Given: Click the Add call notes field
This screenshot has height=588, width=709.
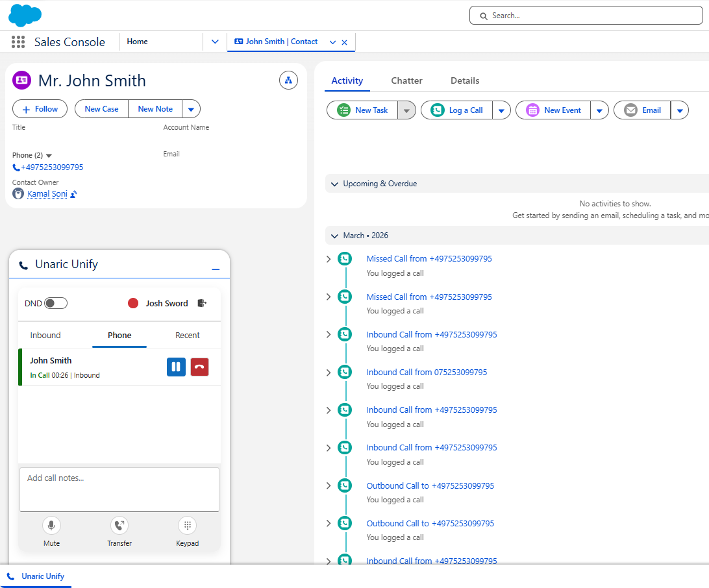Looking at the screenshot, I should tap(119, 489).
